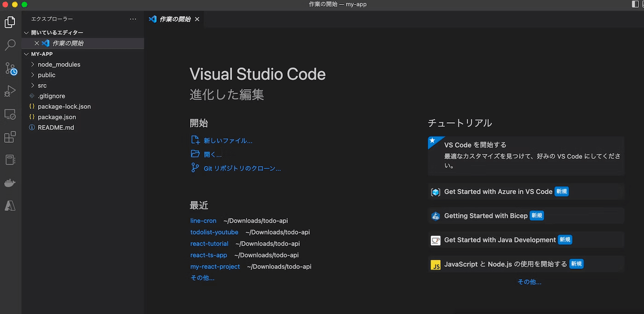Click the 新しいファイル... link
The image size is (644, 314).
(x=228, y=141)
